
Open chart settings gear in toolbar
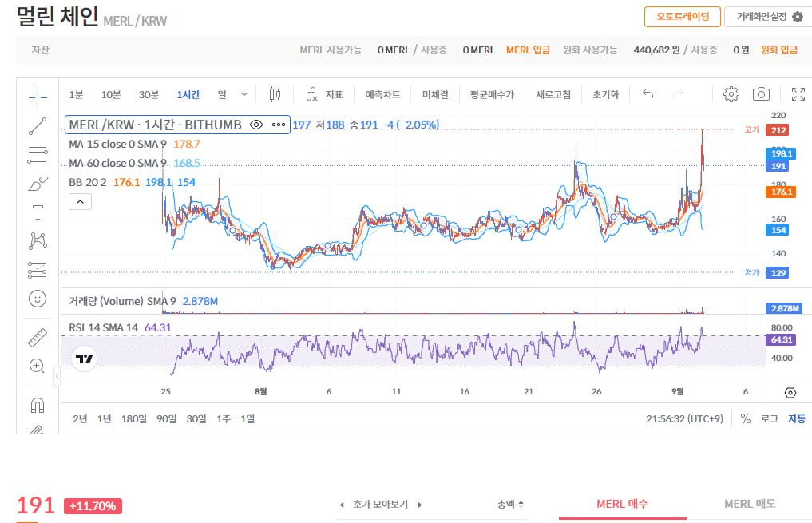click(x=731, y=94)
